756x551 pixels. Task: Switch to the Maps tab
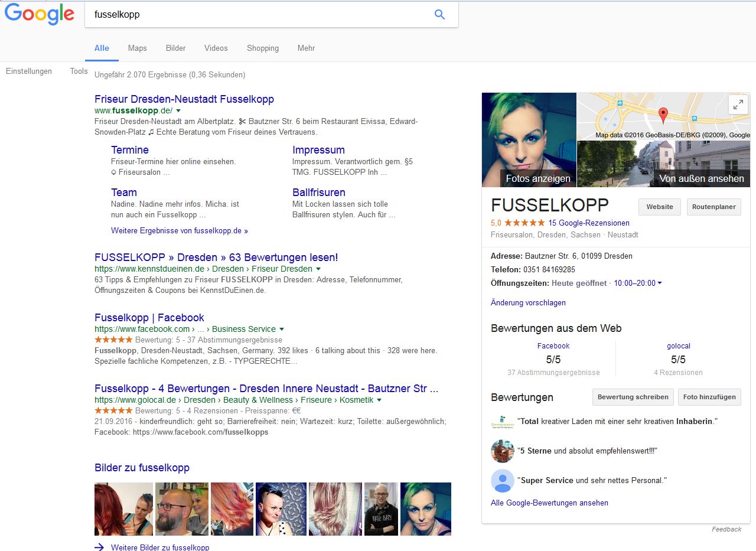click(x=138, y=48)
